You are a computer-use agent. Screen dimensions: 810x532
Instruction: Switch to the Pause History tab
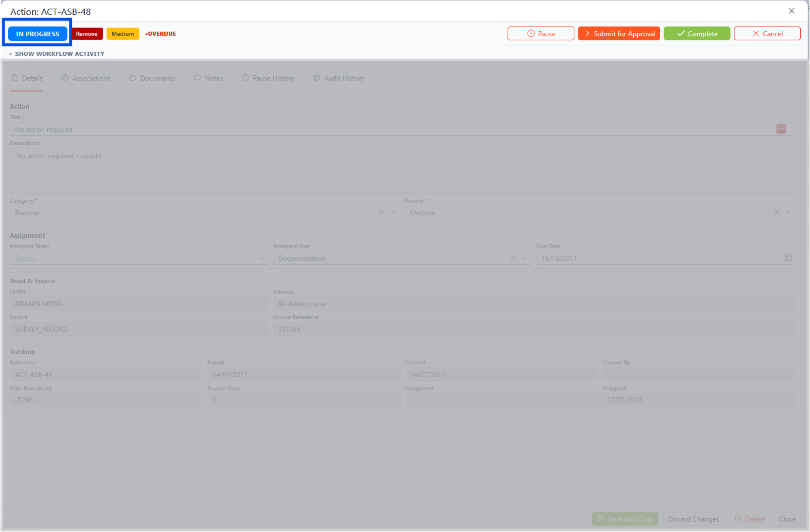point(268,78)
